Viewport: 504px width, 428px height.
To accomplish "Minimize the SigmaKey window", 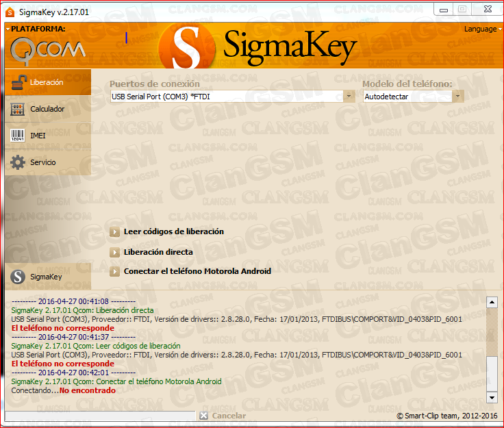I will (444, 10).
